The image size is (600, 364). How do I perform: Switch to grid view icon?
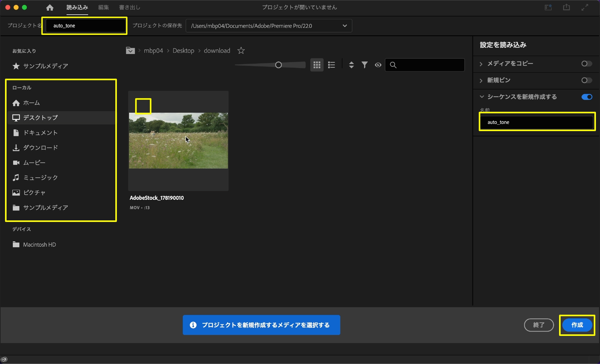point(317,65)
